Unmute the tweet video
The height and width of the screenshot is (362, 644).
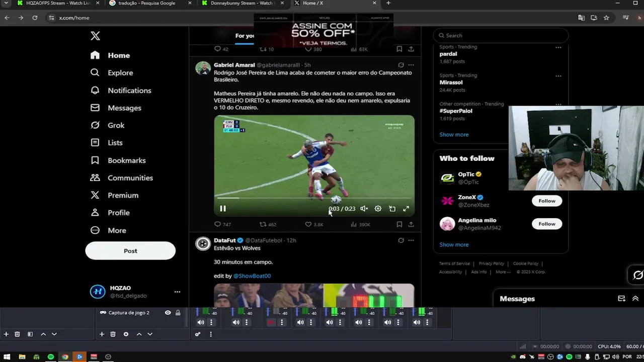pyautogui.click(x=364, y=209)
